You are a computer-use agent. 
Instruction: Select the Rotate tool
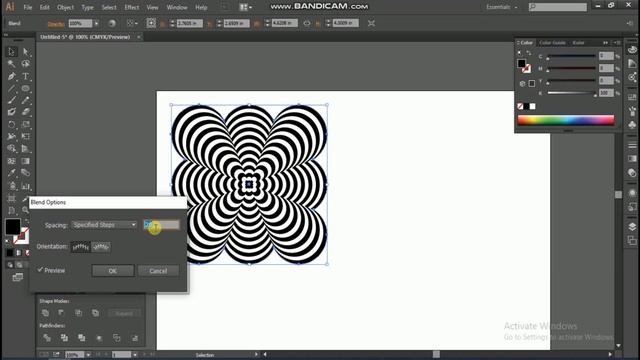(11, 124)
